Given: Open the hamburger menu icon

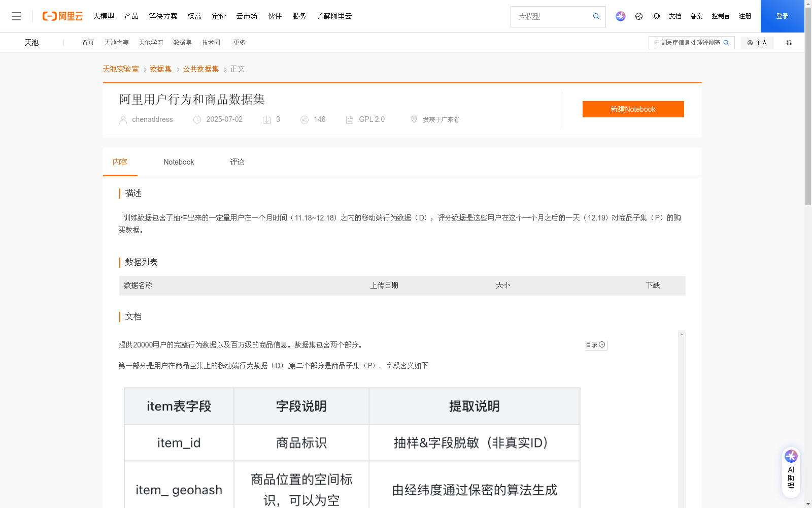Looking at the screenshot, I should 16,16.
